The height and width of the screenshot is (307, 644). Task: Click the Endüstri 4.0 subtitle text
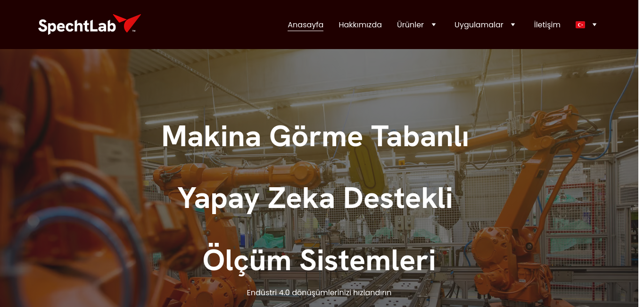(x=319, y=293)
